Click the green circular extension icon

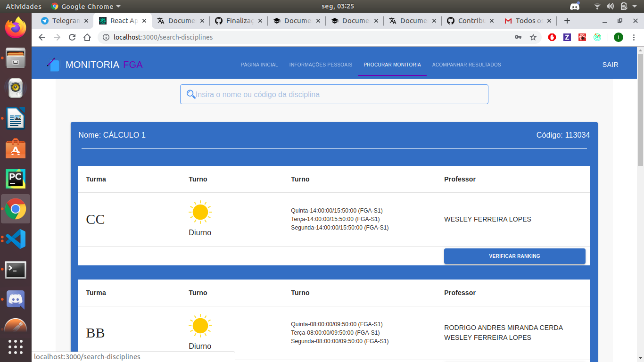(597, 37)
